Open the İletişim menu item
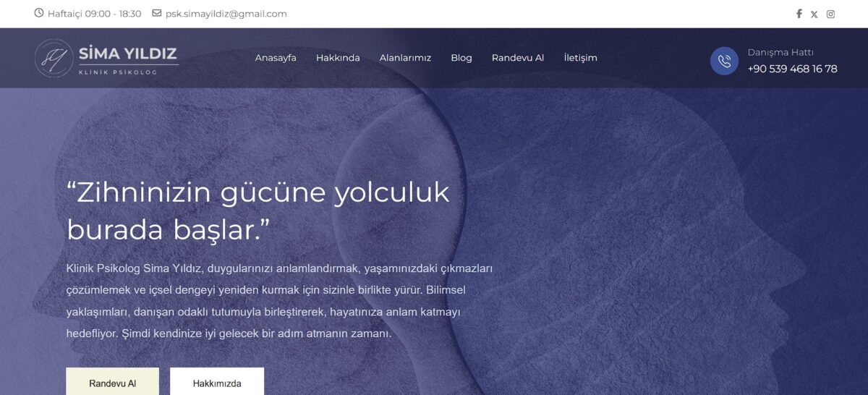The image size is (868, 395). click(581, 58)
